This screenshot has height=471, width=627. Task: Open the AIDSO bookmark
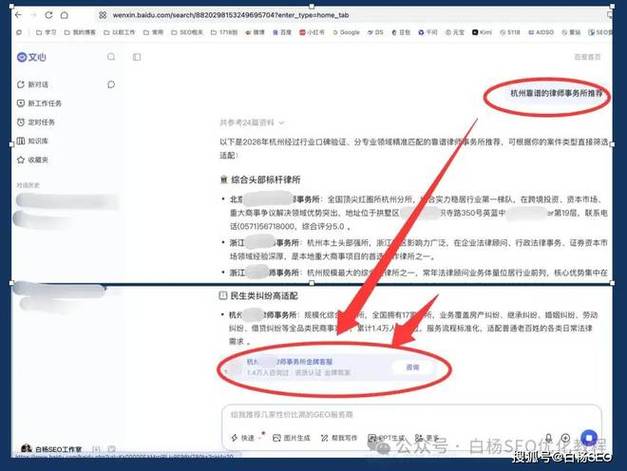click(541, 32)
